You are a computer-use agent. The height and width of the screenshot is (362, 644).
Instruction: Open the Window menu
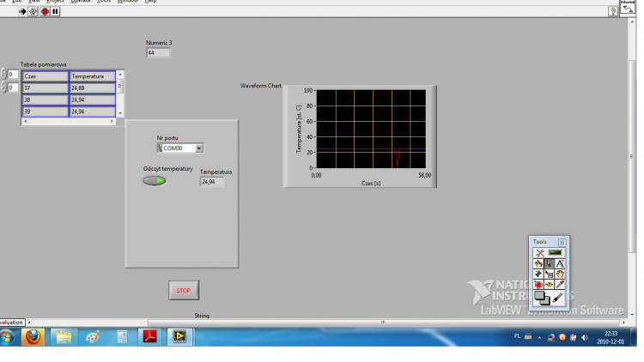(x=128, y=1)
